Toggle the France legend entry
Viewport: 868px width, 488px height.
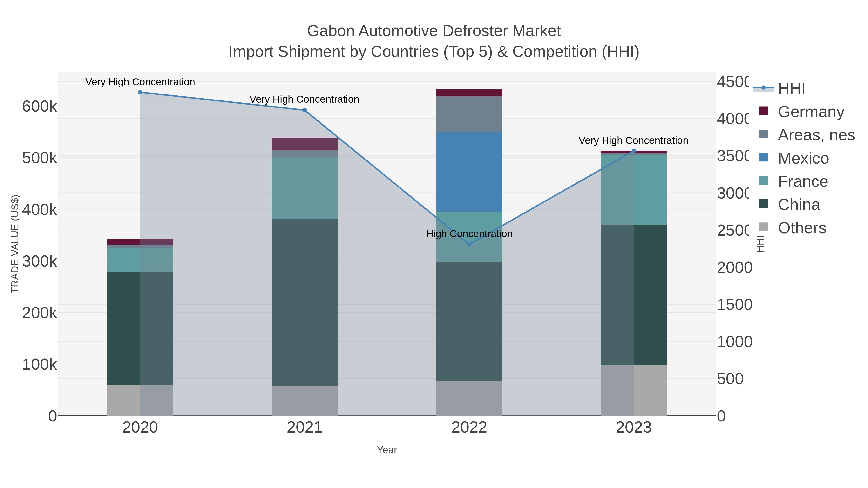[x=793, y=181]
